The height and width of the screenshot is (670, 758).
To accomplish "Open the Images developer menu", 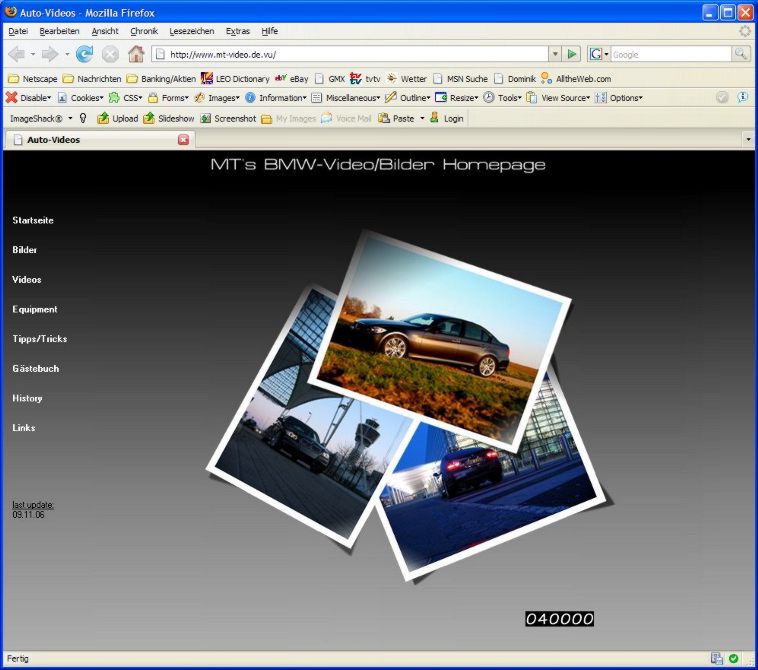I will tap(217, 98).
